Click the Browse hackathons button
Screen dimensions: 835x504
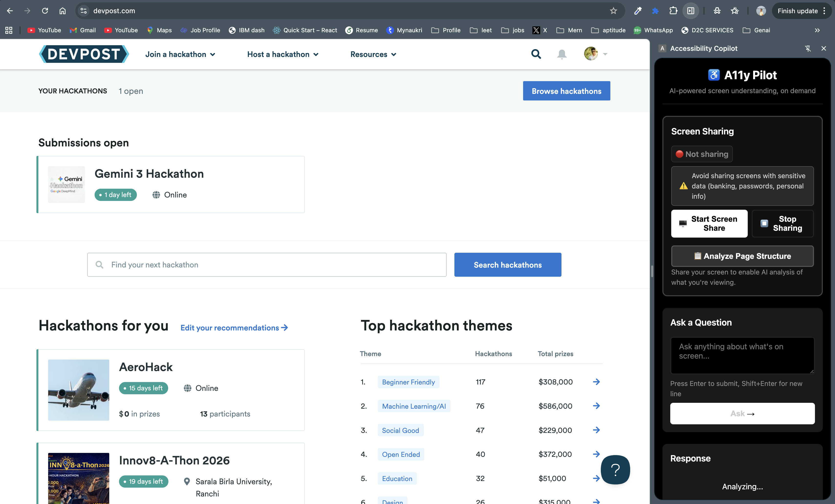(x=566, y=91)
